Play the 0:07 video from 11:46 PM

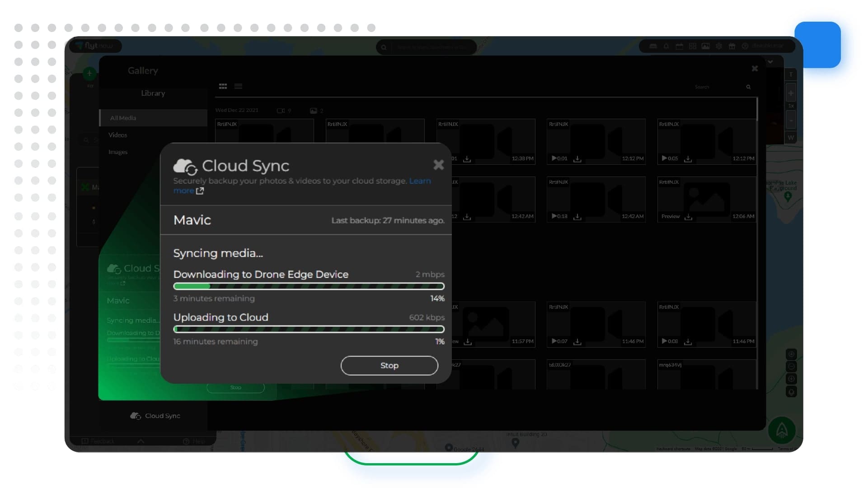[559, 341]
